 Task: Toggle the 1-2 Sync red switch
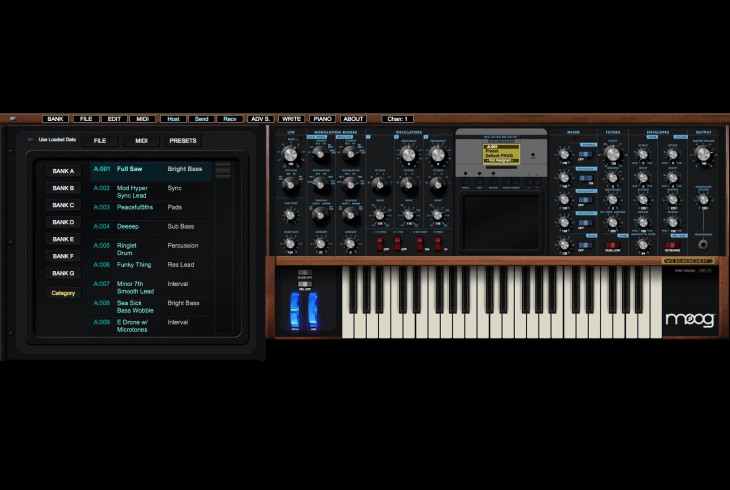tap(380, 242)
